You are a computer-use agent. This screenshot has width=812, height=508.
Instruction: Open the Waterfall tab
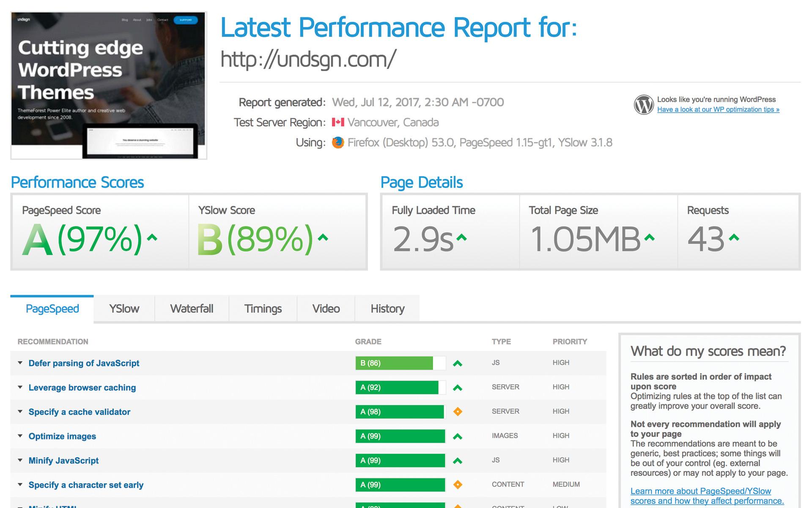point(191,309)
